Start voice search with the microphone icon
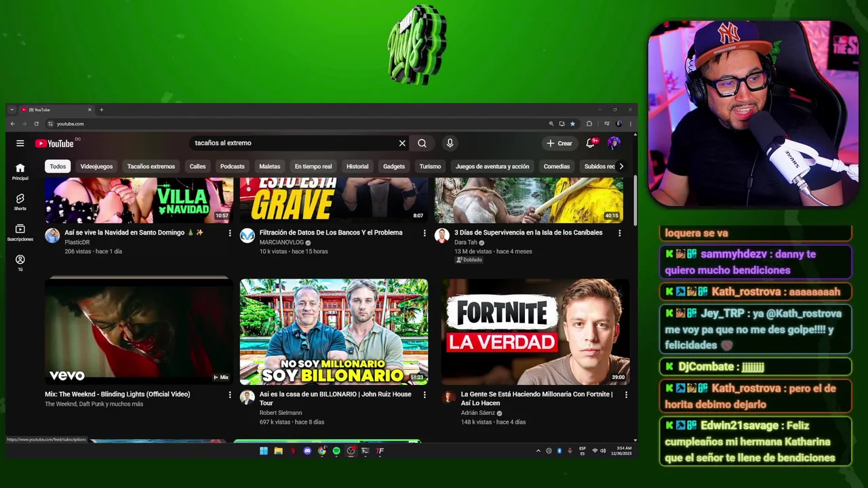Screen dimensions: 868x488 (450, 143)
